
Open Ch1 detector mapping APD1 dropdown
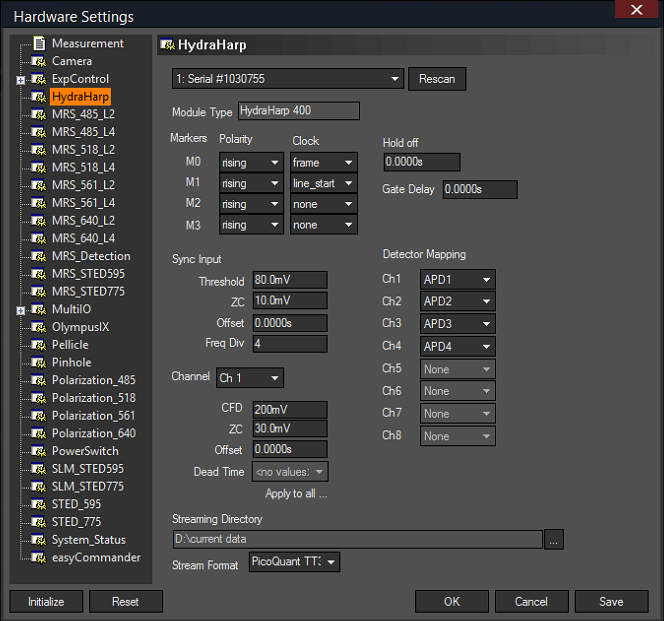point(458,280)
